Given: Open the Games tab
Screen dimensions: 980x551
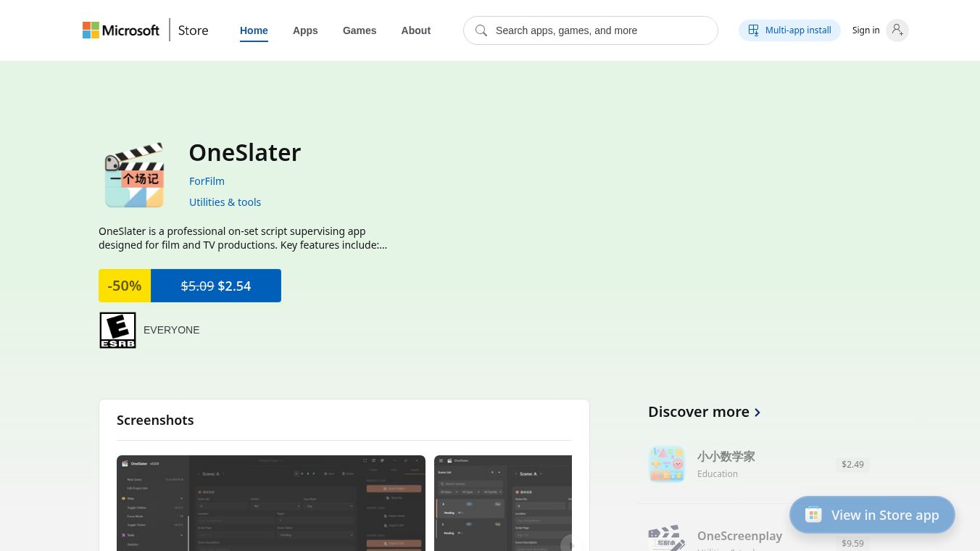Looking at the screenshot, I should 360,30.
